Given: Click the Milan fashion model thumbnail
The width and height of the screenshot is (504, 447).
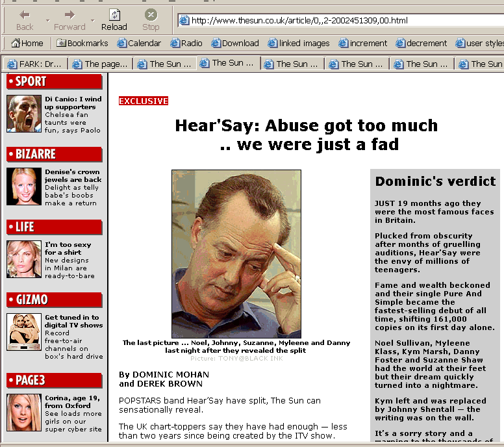Looking at the screenshot, I should pos(24,259).
